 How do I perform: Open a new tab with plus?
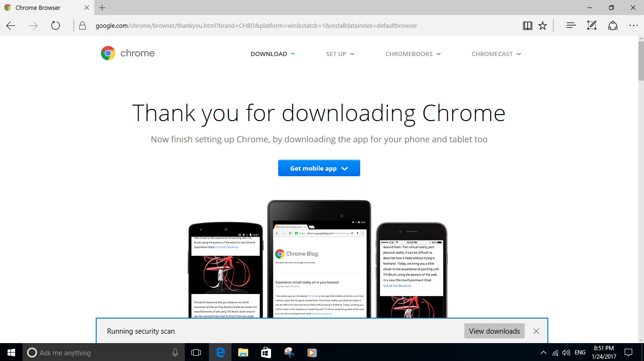(102, 8)
